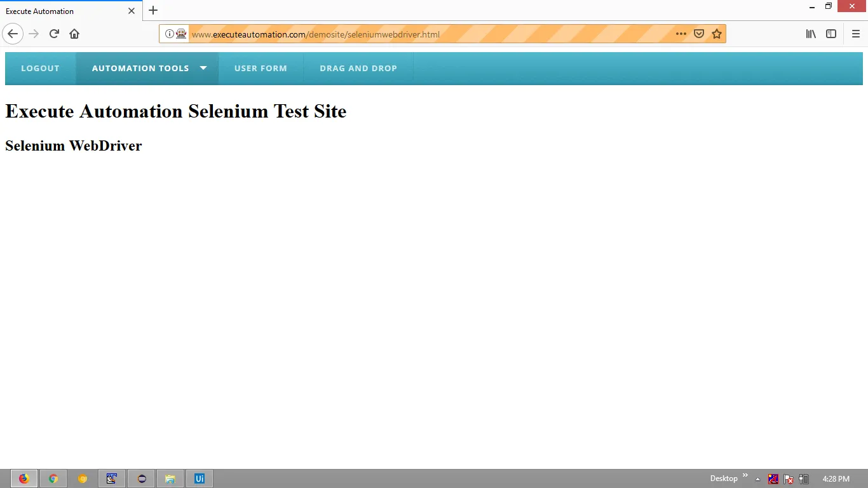The width and height of the screenshot is (868, 488).
Task: Reload the current page
Action: (54, 34)
